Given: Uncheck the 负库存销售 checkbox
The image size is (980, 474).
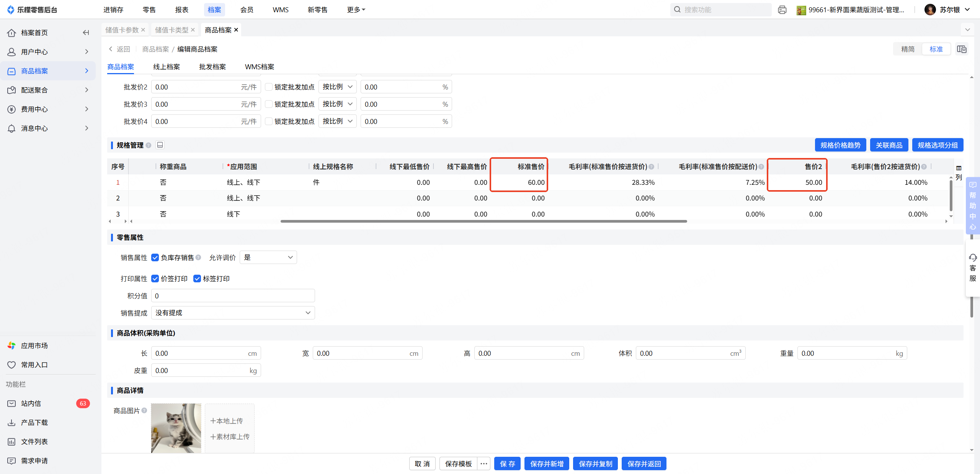Looking at the screenshot, I should 155,257.
